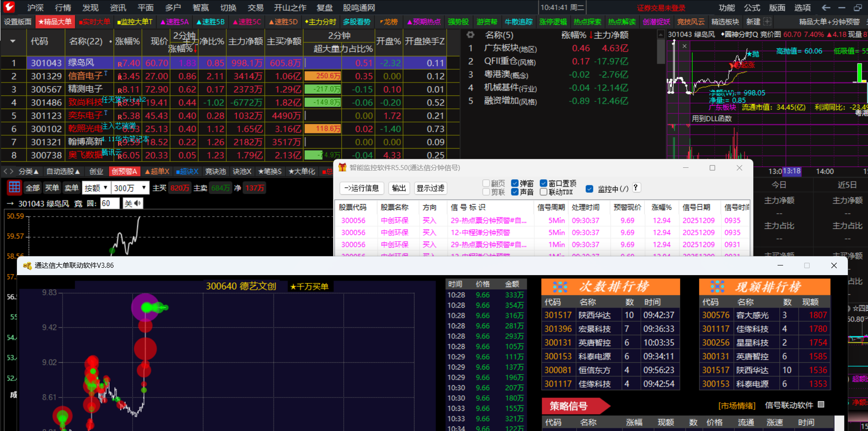
Task: Select the grid view icon beside 全部
Action: (x=14, y=187)
